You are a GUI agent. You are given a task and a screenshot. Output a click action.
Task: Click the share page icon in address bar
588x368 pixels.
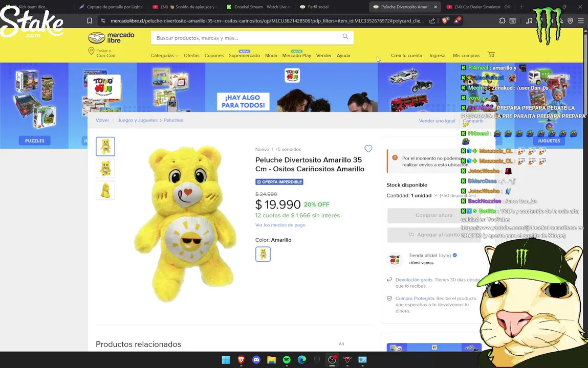click(432, 21)
